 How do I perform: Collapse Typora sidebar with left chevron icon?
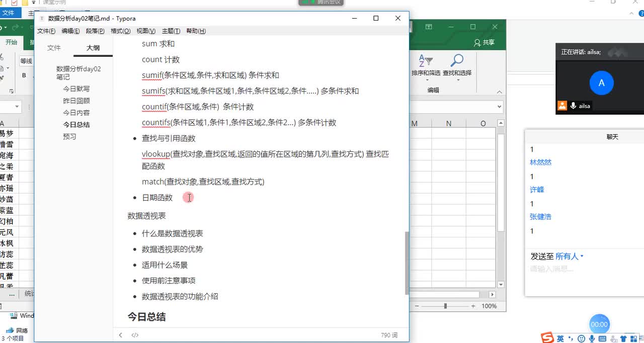click(x=120, y=335)
